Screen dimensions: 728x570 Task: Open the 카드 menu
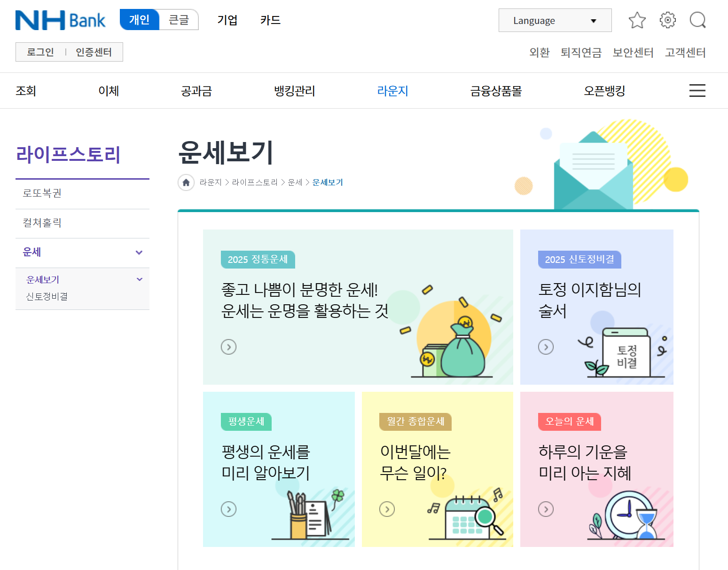point(271,20)
